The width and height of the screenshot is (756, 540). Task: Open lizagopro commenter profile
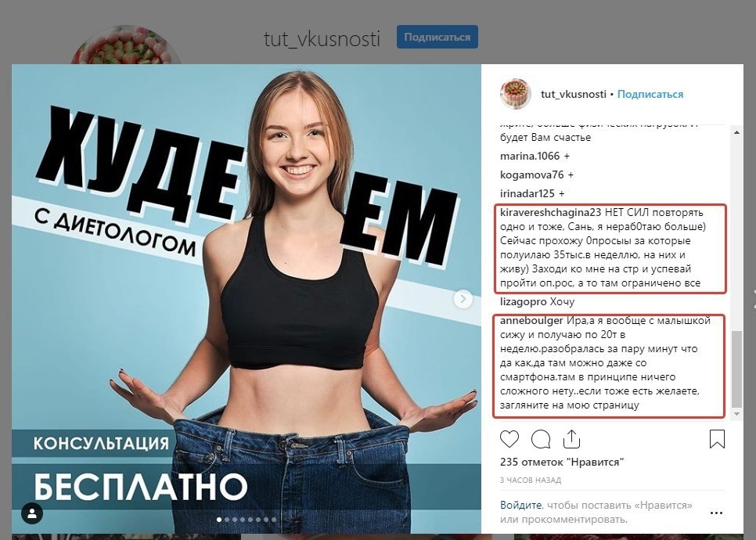pos(523,302)
